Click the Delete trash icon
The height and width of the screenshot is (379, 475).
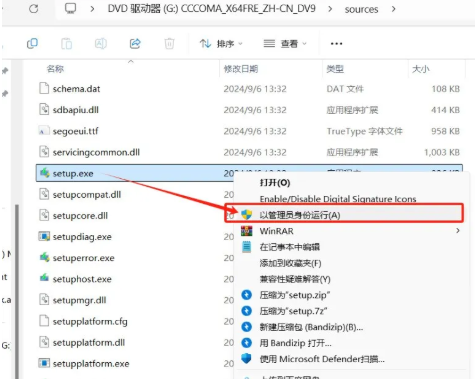coord(169,43)
